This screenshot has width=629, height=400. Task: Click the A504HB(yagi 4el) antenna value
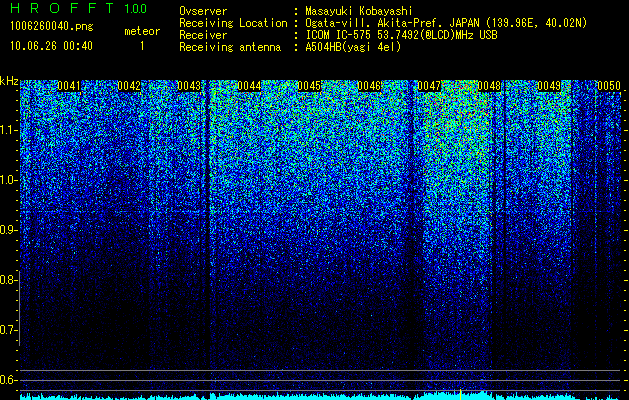coord(353,47)
